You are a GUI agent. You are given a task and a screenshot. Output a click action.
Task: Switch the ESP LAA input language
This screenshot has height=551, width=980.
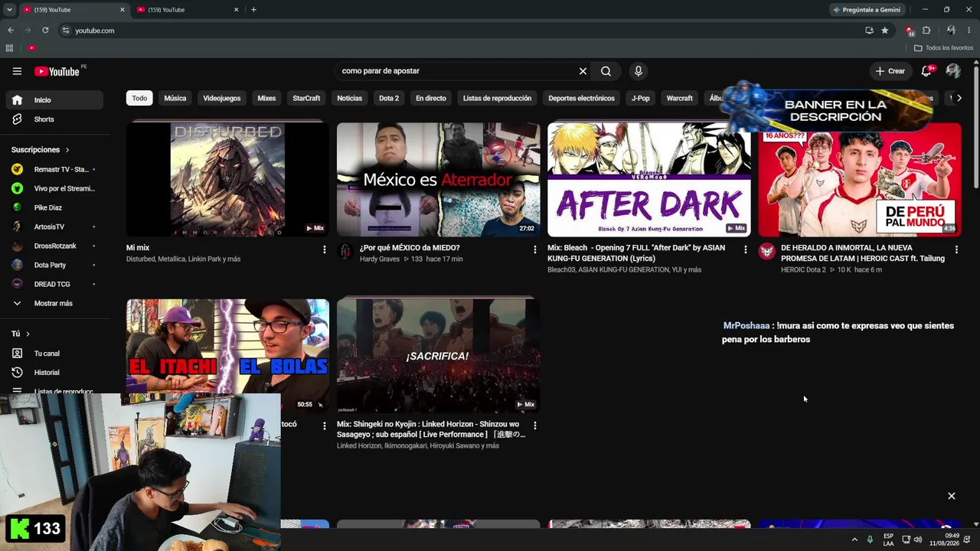pyautogui.click(x=888, y=540)
